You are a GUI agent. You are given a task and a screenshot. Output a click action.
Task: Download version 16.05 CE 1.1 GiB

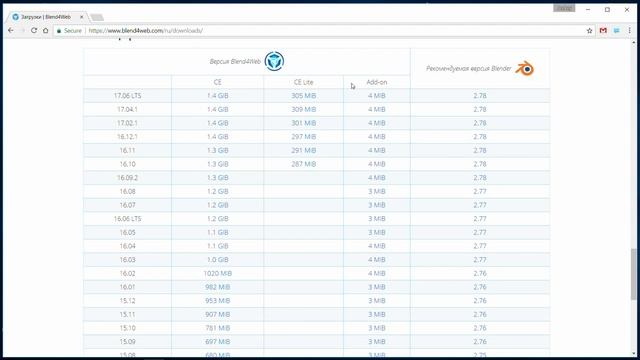[218, 233]
